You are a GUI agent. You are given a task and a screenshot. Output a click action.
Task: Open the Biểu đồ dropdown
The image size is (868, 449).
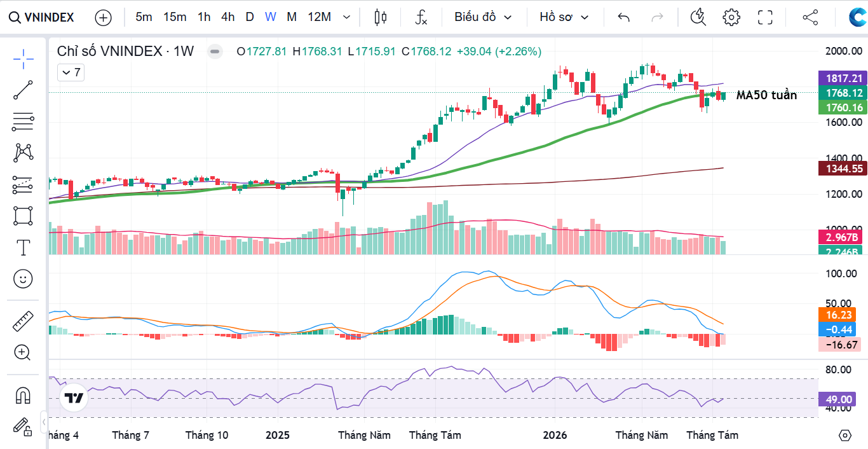tap(483, 17)
